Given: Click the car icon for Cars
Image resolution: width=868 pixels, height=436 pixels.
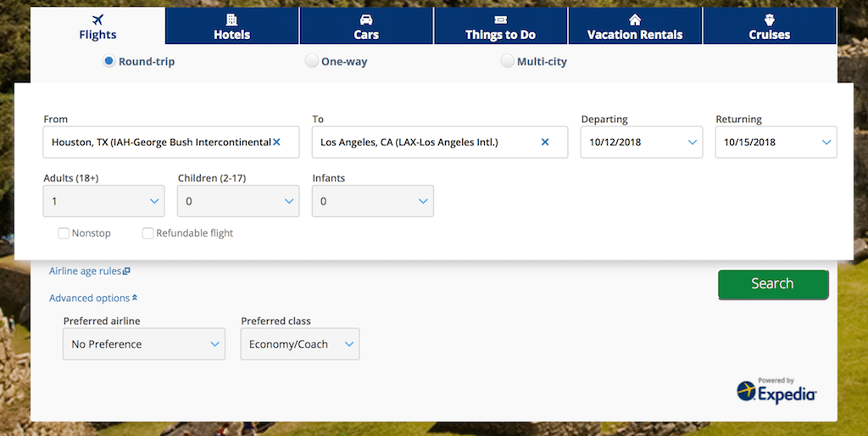Looking at the screenshot, I should (x=366, y=20).
